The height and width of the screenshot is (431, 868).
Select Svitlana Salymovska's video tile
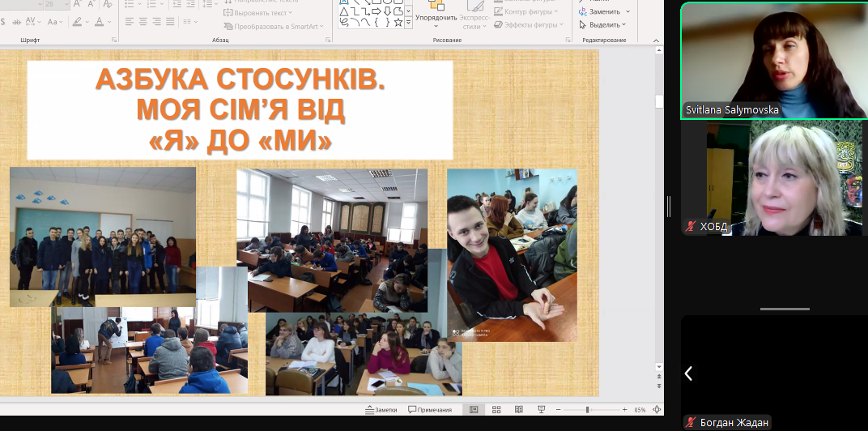coord(774,61)
